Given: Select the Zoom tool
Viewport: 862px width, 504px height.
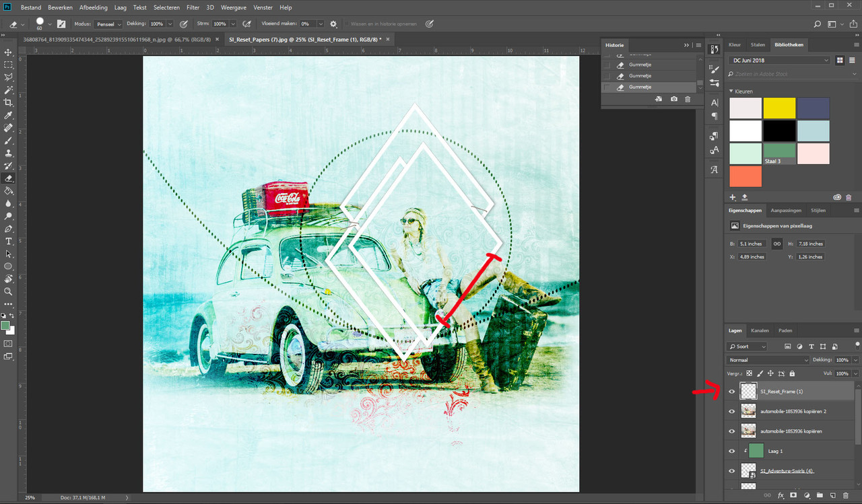Looking at the screenshot, I should point(9,291).
